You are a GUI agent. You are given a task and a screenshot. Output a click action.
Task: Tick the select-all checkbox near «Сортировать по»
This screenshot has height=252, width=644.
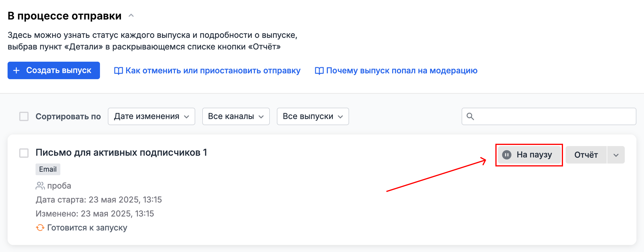pos(24,116)
